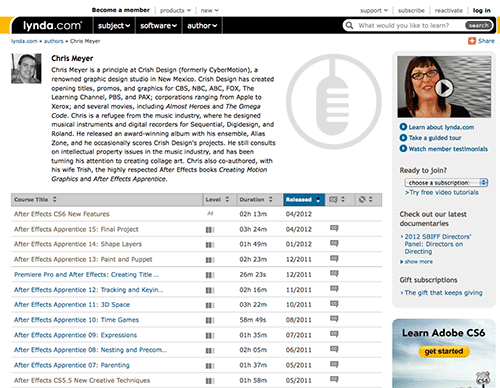Click subscribe in top navigation
500x388 pixels.
[411, 10]
